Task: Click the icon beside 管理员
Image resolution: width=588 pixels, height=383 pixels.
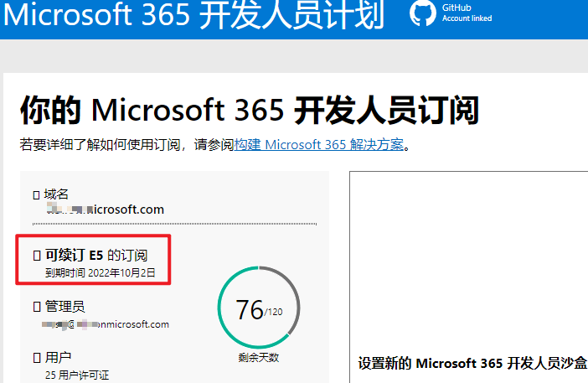Action: (37, 307)
